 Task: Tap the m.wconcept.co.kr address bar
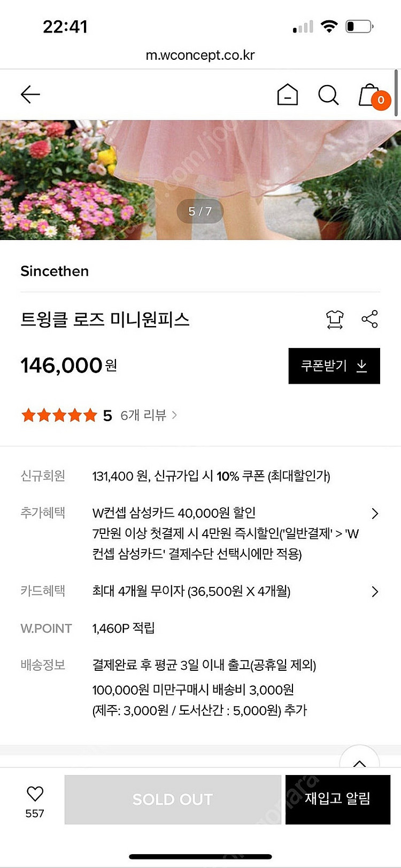coord(200,55)
